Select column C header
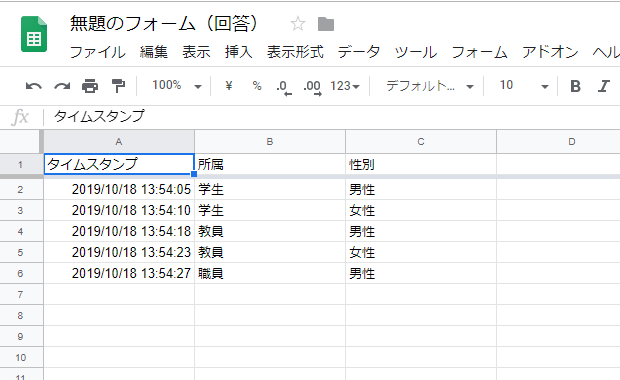Image resolution: width=620 pixels, height=380 pixels. [x=421, y=142]
